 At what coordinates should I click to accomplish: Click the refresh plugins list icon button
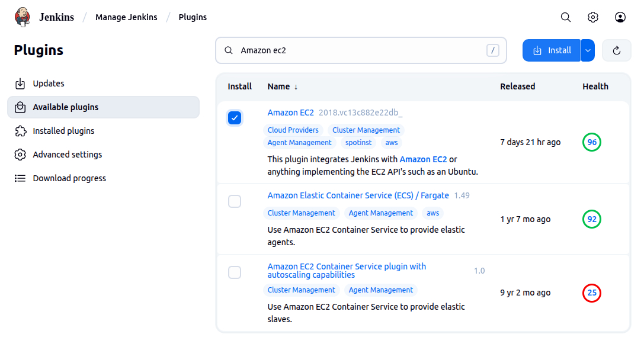616,50
